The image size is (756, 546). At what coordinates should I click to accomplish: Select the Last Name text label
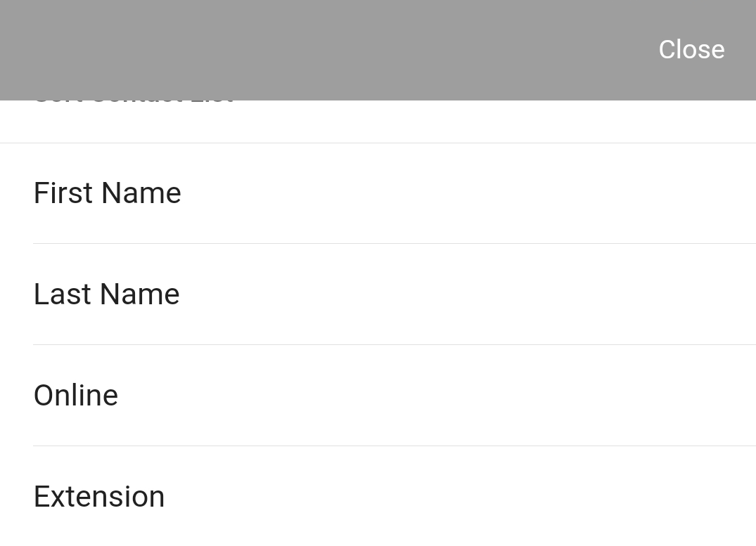coord(107,294)
